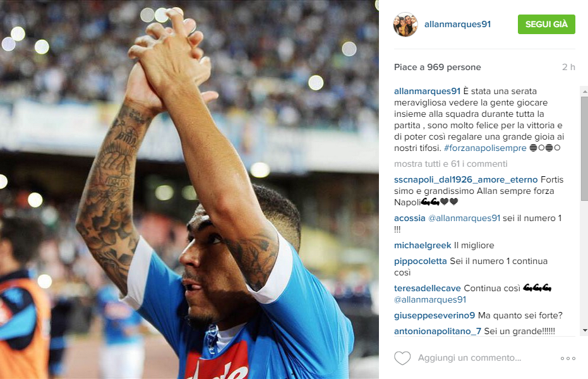Open pippocoletta commenter profile
Viewport: 588px width, 379px height.
pyautogui.click(x=421, y=262)
